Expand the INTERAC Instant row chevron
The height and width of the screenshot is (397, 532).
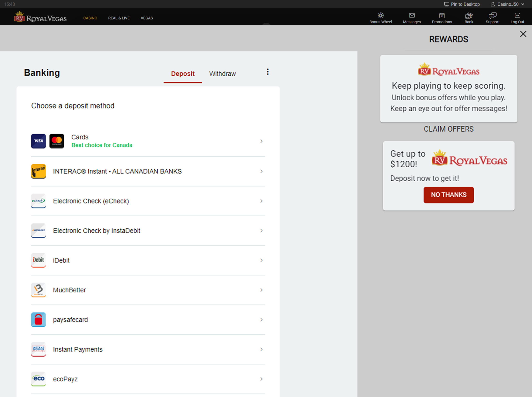261,171
